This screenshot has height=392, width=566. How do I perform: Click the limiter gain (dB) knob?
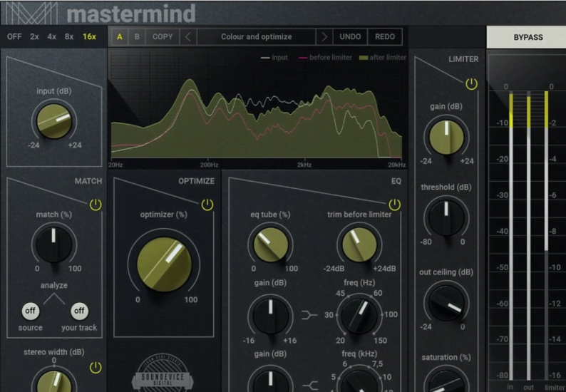(x=446, y=138)
